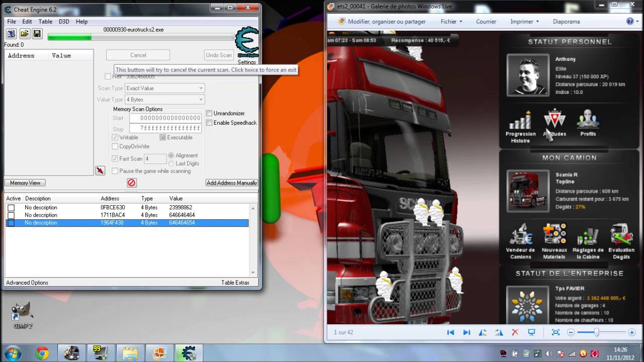Click the Cheat Engine logo above Settings

[247, 43]
